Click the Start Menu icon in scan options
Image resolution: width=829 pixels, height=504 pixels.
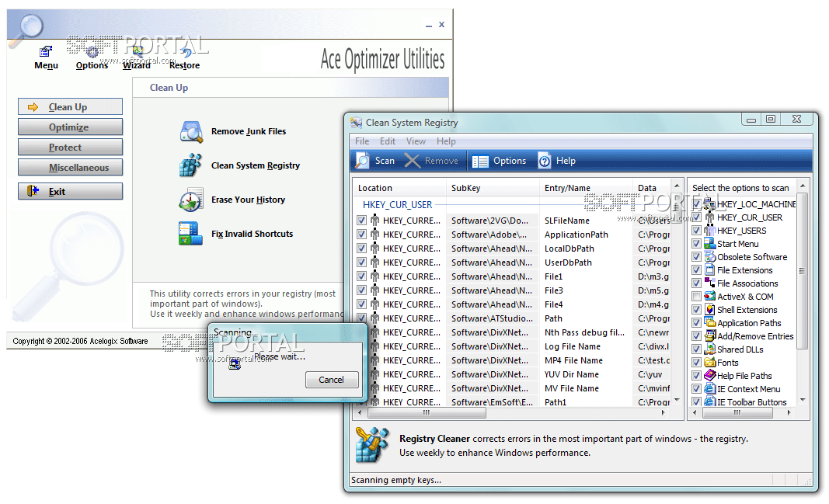click(x=709, y=244)
